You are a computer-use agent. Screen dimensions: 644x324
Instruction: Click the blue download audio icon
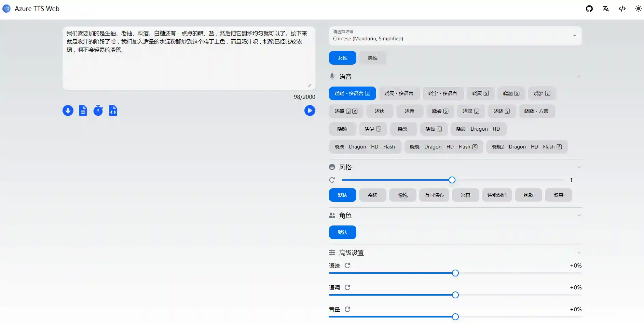tap(68, 111)
